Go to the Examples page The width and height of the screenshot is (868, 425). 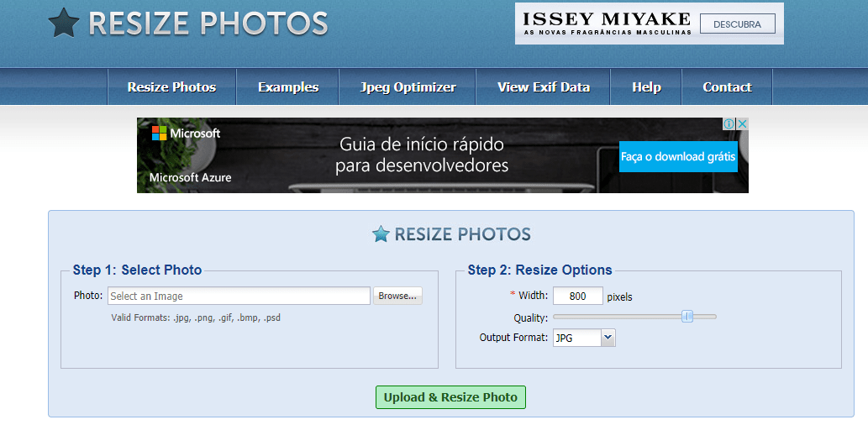(x=288, y=87)
